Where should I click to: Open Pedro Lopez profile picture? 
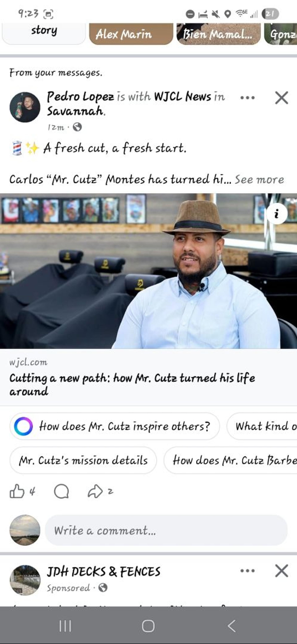pos(25,107)
